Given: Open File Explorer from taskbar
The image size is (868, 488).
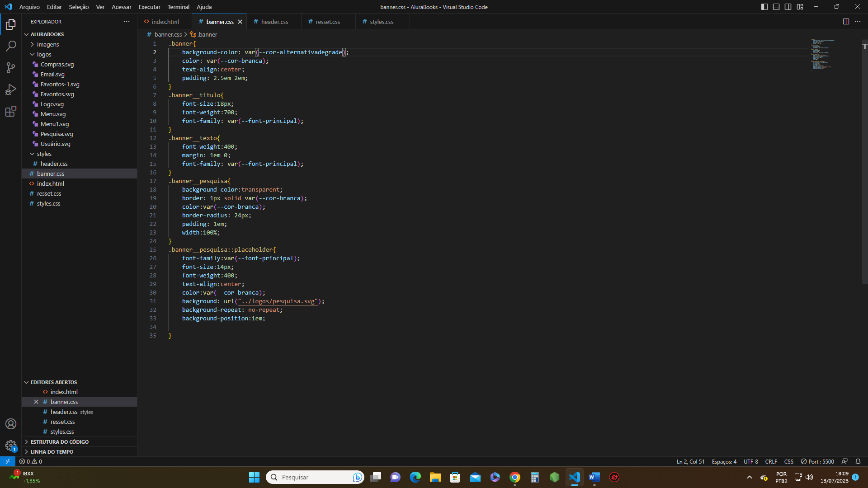Looking at the screenshot, I should pos(435,477).
